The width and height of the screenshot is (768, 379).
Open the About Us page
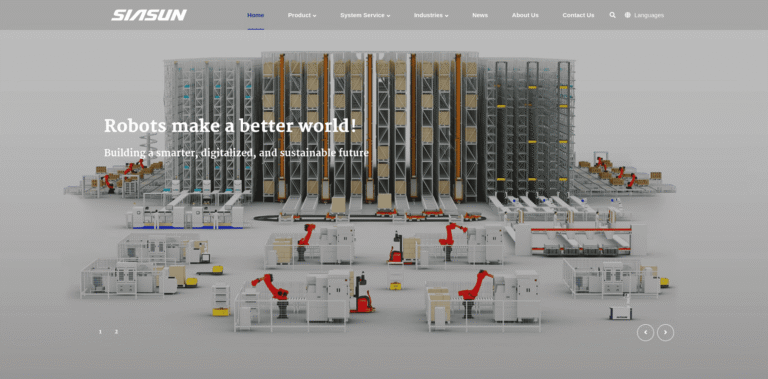click(x=525, y=15)
